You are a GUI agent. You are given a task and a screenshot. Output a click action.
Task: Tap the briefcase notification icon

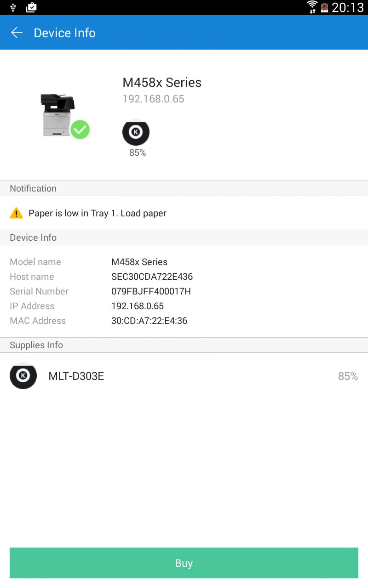[x=31, y=7]
